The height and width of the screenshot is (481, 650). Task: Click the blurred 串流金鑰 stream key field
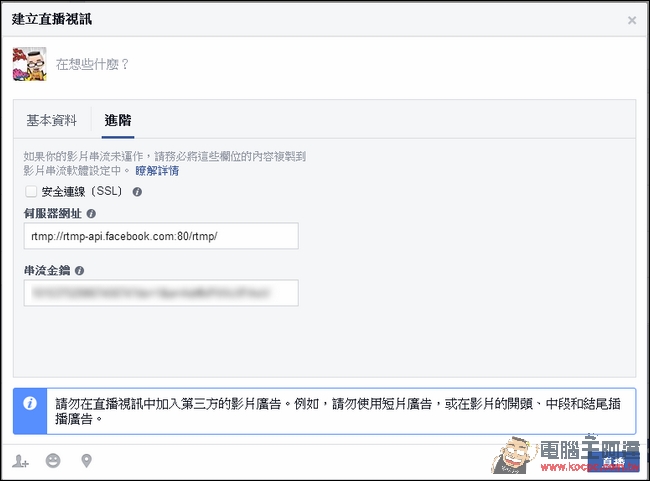click(x=161, y=293)
